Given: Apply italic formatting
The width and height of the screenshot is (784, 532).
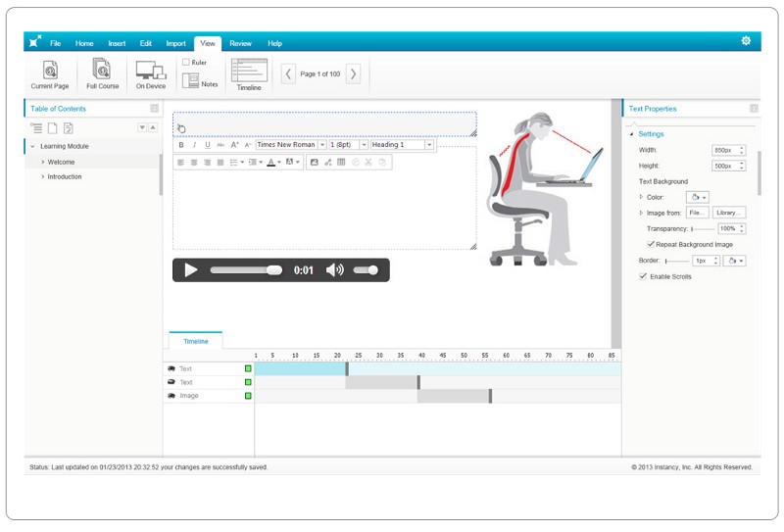Looking at the screenshot, I should tap(194, 145).
